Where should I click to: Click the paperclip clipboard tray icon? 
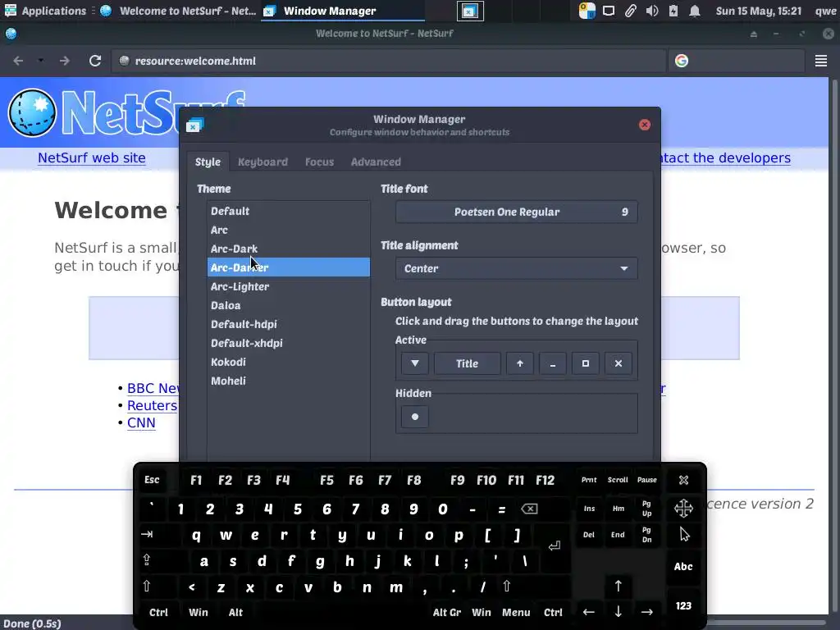click(631, 11)
